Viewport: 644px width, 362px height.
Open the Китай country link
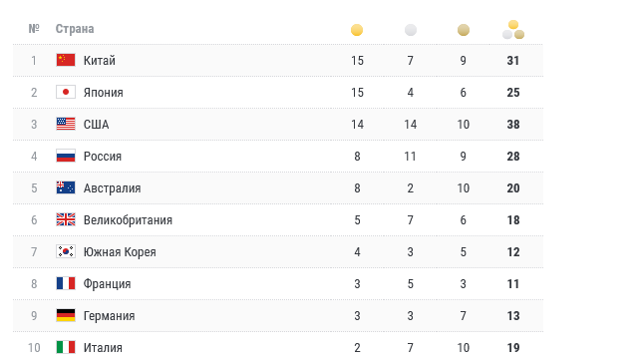[x=100, y=61]
